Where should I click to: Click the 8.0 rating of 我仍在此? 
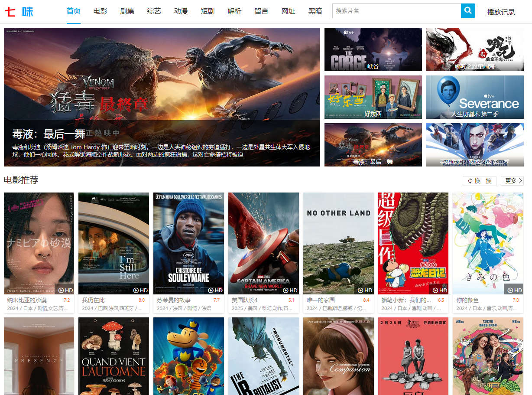142,300
